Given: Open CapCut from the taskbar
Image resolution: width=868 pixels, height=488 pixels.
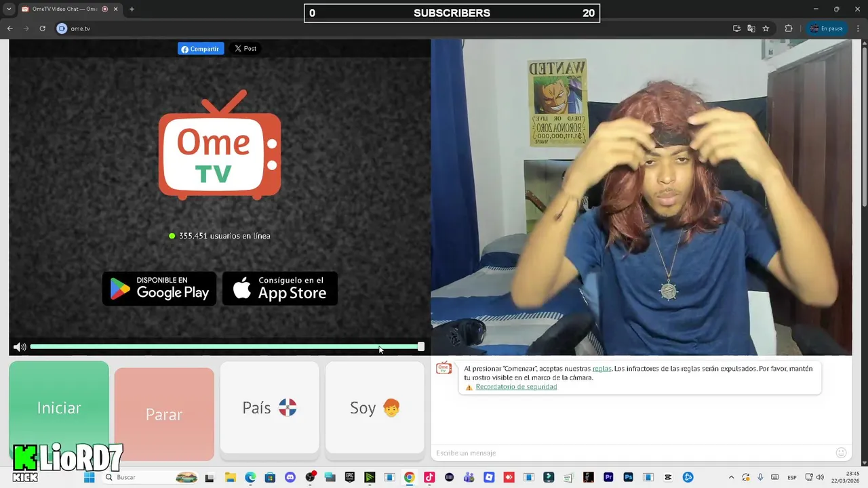Looking at the screenshot, I should [x=668, y=477].
